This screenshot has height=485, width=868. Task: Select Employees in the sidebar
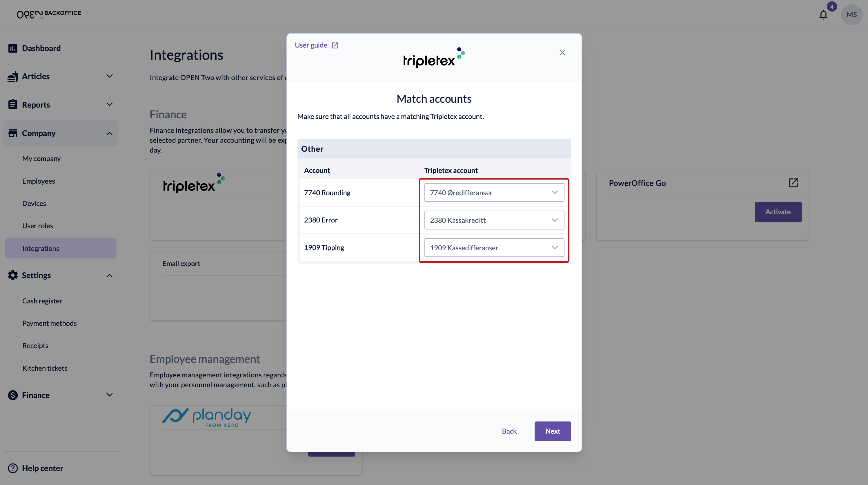pos(38,181)
